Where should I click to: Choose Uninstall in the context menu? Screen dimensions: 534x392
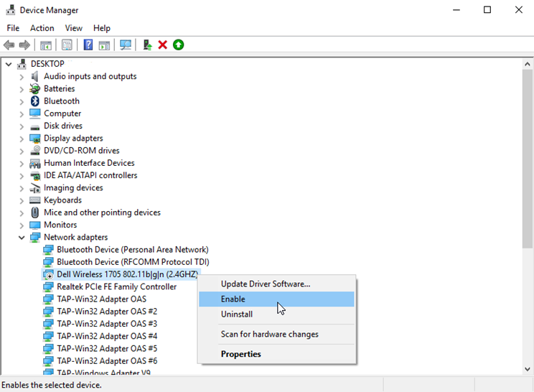point(276,314)
